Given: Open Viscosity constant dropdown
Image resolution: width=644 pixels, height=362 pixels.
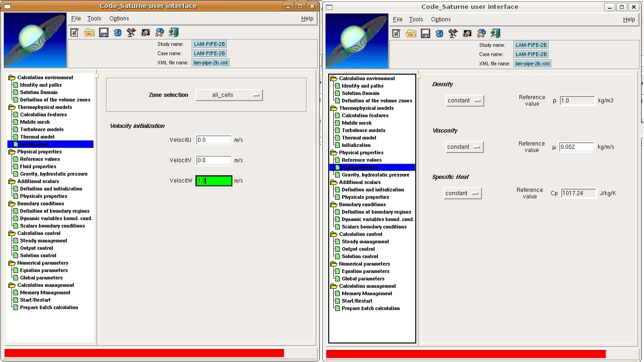Looking at the screenshot, I should point(464,147).
